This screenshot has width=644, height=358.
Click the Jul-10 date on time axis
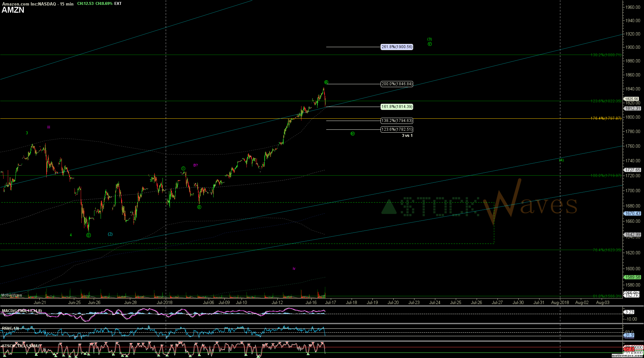241,302
